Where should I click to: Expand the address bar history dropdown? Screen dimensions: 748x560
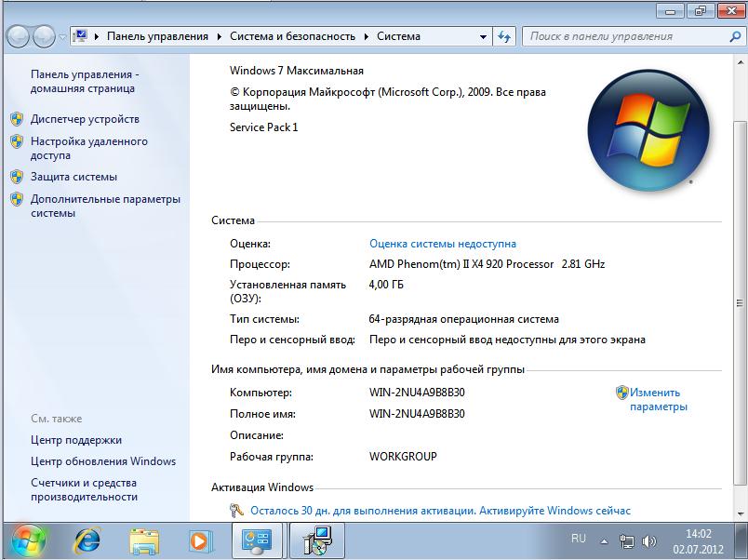484,37
